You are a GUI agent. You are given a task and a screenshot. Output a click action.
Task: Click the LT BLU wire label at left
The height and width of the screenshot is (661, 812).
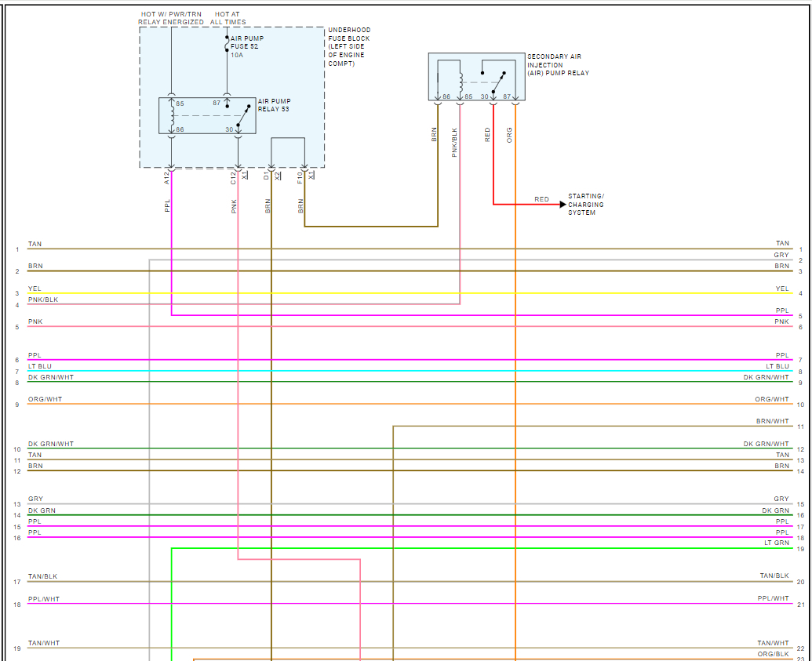point(40,366)
